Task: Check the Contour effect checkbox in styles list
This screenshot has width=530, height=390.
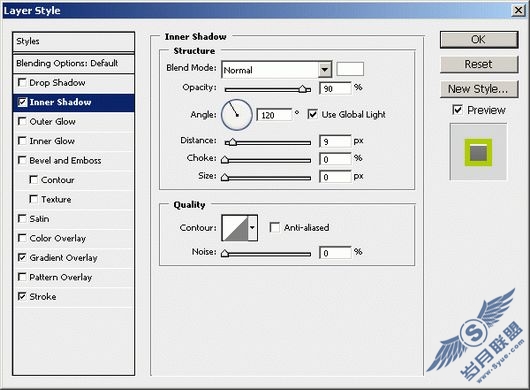Action: click(33, 179)
